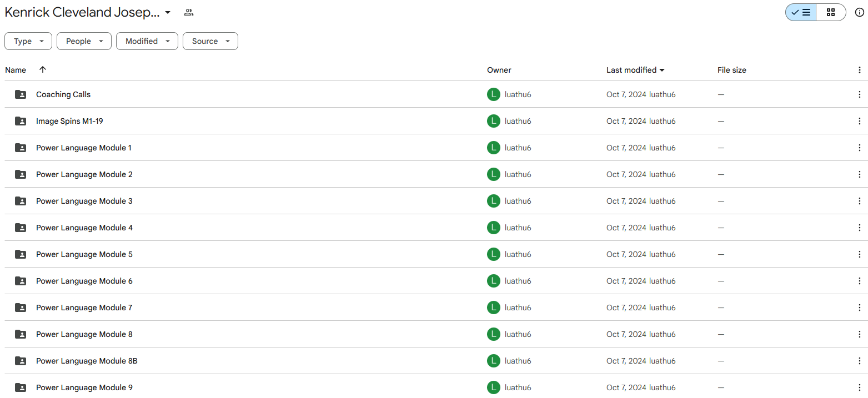Open more actions for Power Language Module 8B

859,361
